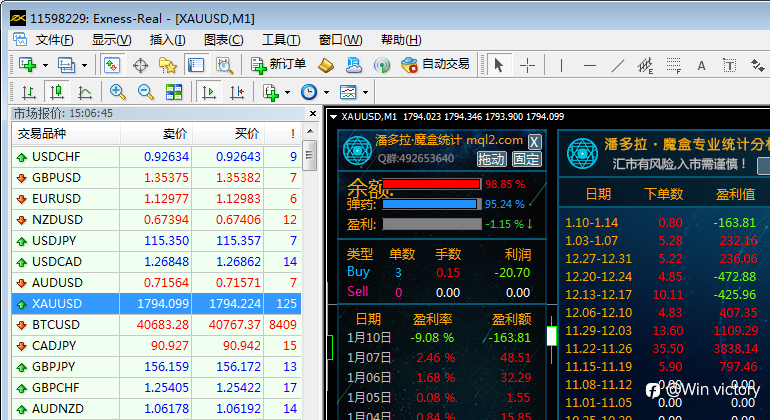Open the 工具(T) menu

(x=281, y=40)
